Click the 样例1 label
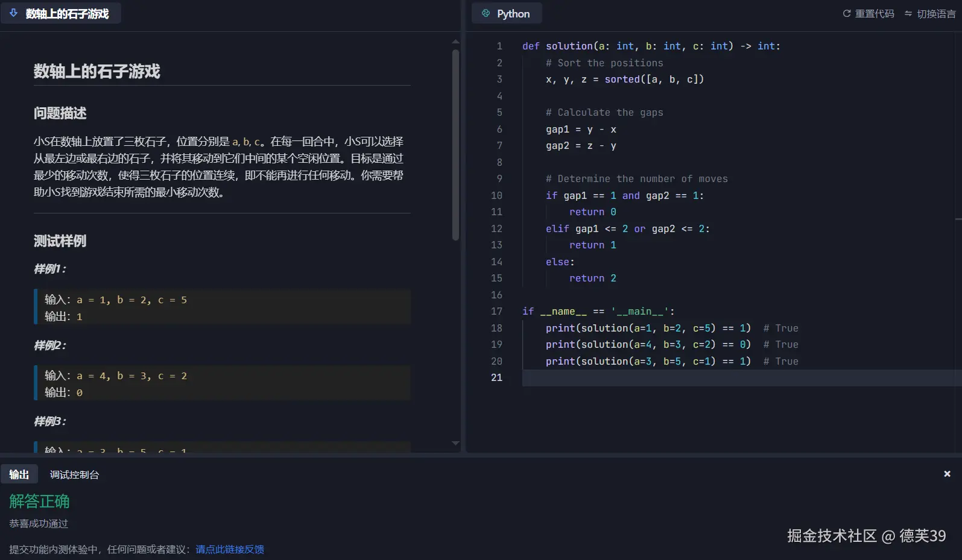This screenshot has width=962, height=560. tap(50, 269)
